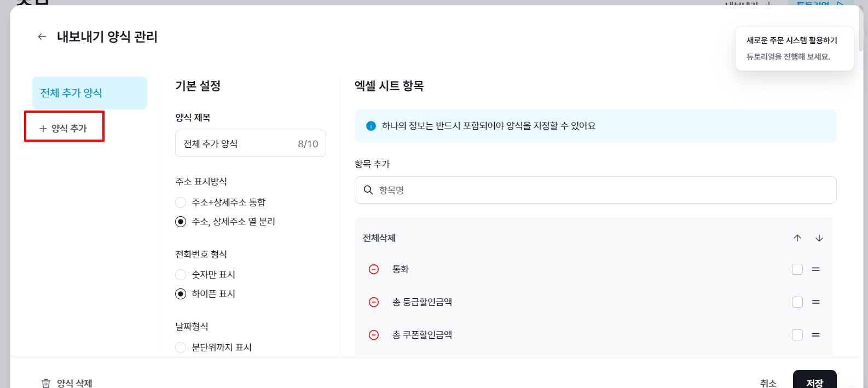This screenshot has width=868, height=388.
Task: Click 전체삭제 to delete all items
Action: point(379,238)
